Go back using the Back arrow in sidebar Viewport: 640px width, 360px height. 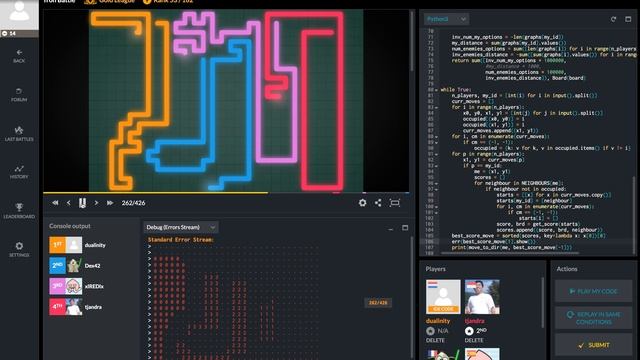19,56
